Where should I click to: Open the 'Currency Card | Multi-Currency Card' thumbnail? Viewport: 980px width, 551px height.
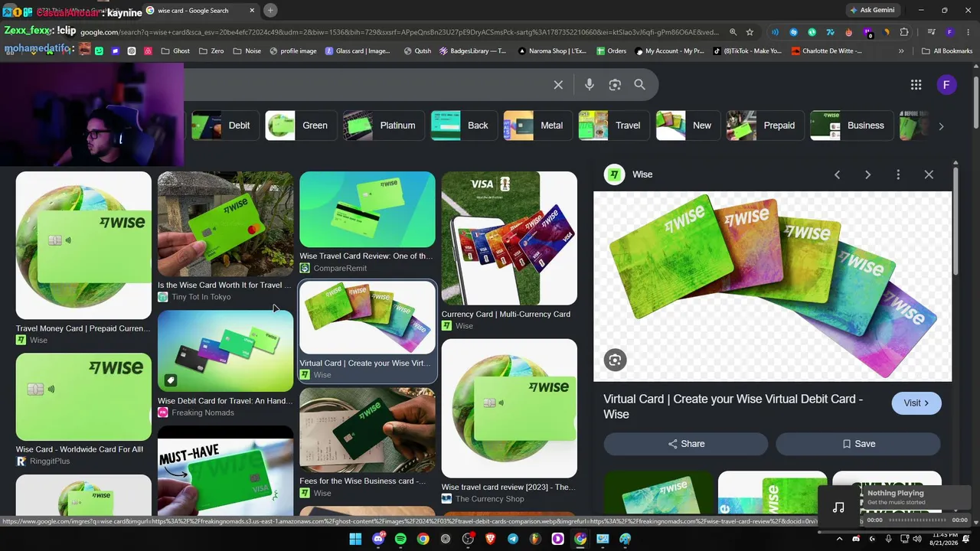coord(509,238)
